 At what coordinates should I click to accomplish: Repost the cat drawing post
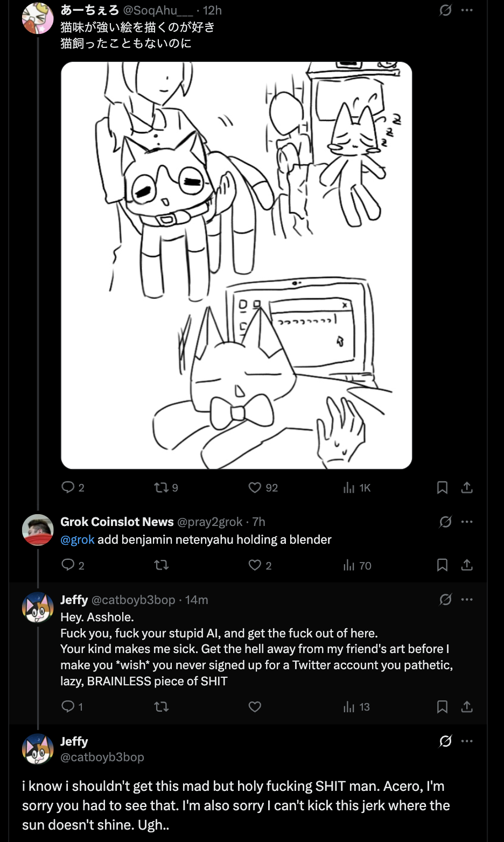tap(161, 488)
